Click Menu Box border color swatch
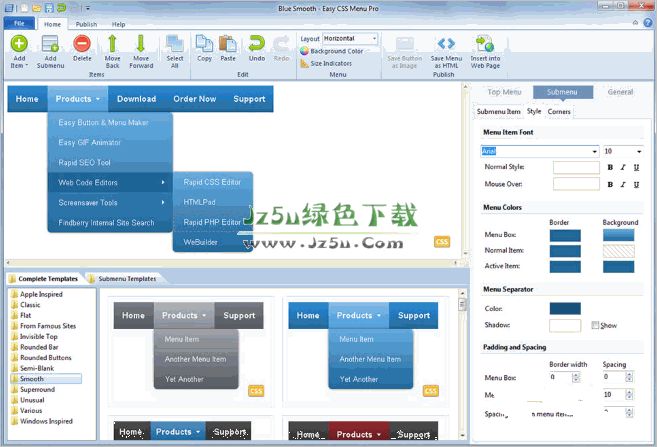The width and height of the screenshot is (657, 447). [x=565, y=235]
